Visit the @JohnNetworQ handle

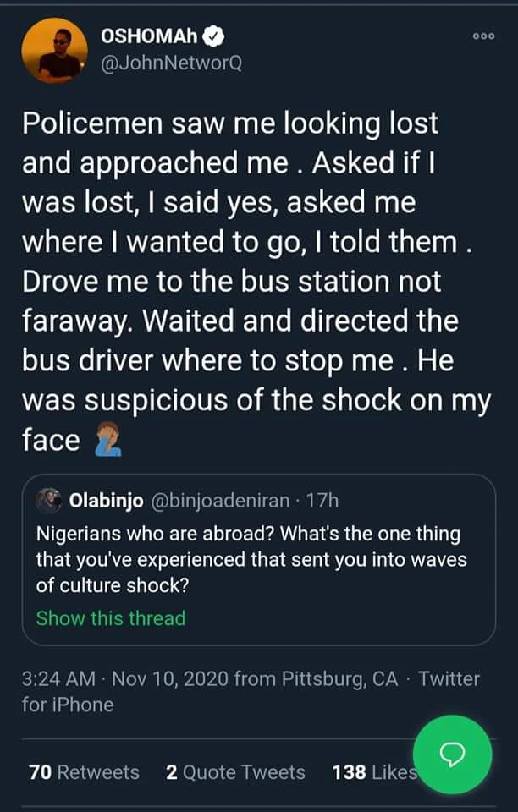point(170,63)
